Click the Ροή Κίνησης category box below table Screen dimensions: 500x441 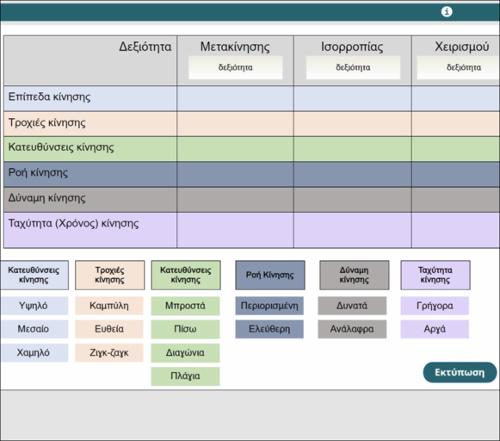(270, 275)
